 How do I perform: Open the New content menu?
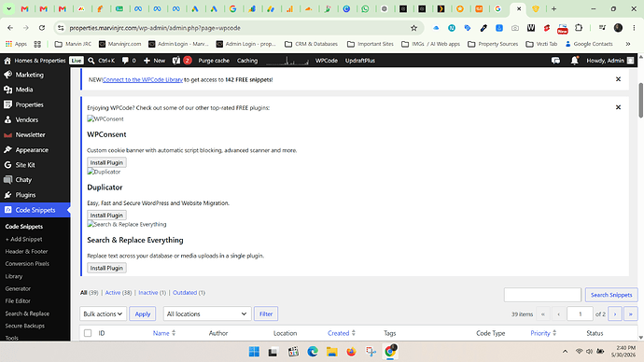pyautogui.click(x=154, y=61)
